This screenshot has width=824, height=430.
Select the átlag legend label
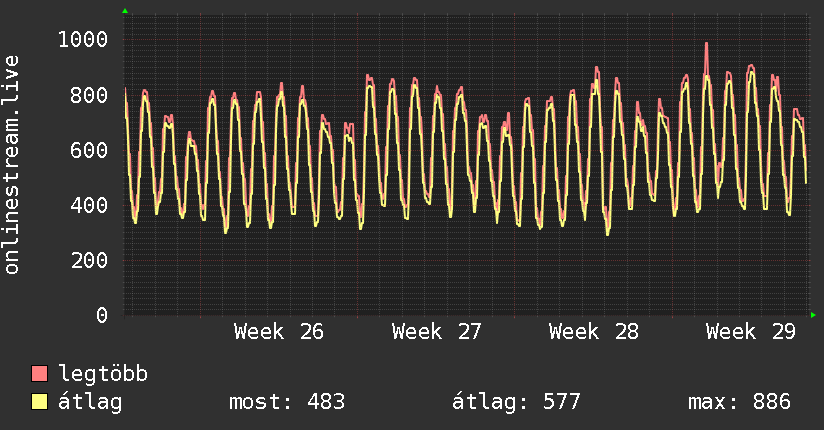tap(90, 402)
